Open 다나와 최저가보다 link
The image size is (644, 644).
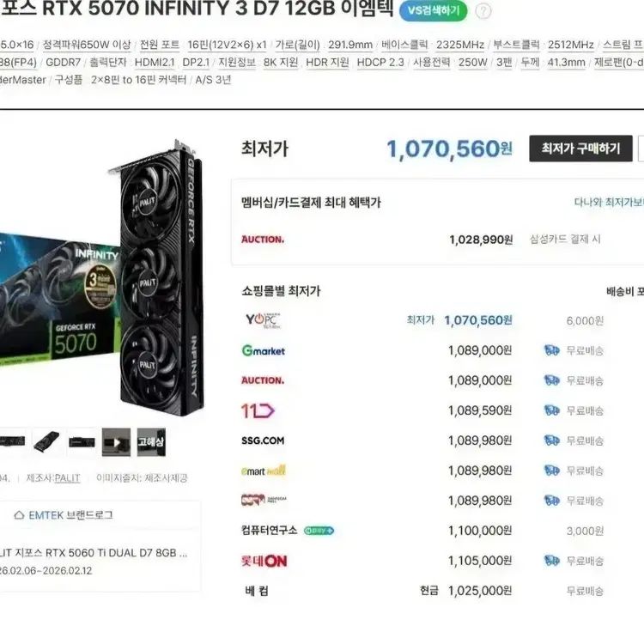point(609,202)
